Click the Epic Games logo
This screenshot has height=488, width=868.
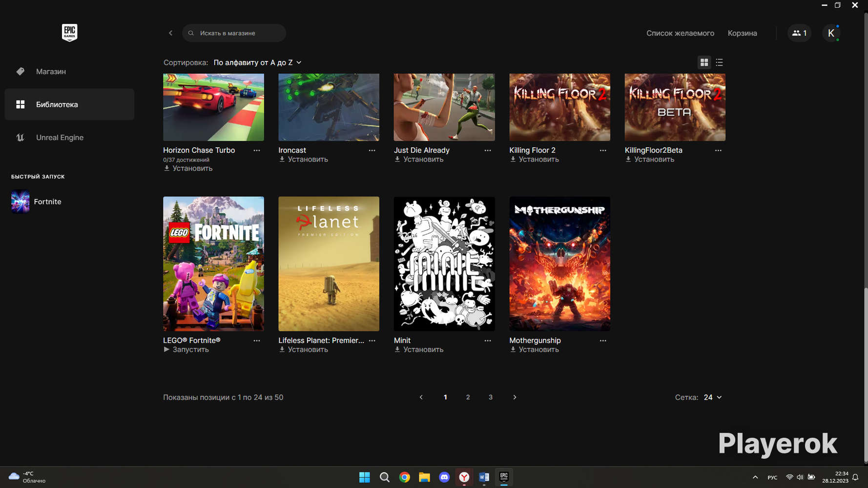[69, 33]
